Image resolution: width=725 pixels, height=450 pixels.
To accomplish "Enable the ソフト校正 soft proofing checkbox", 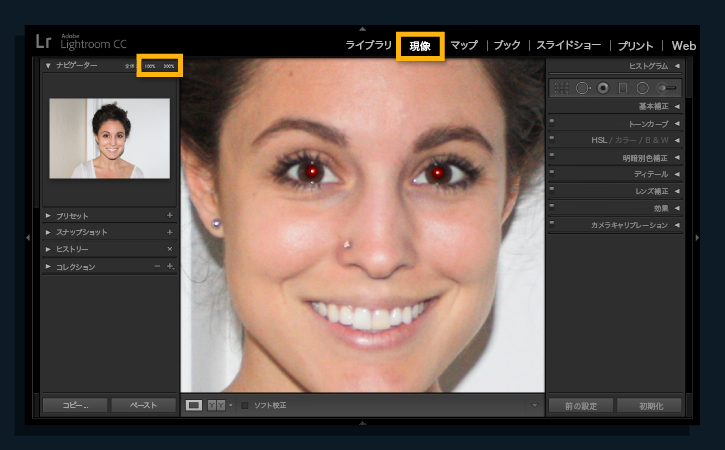I will pos(245,406).
